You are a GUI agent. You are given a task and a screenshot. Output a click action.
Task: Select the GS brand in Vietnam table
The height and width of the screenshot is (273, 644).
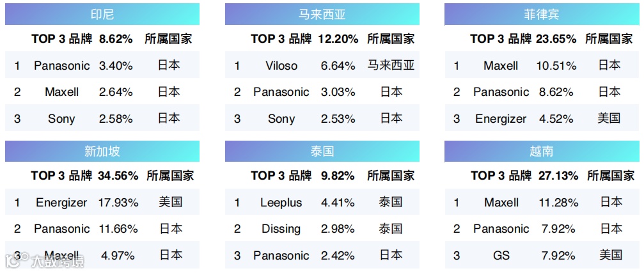(x=501, y=255)
